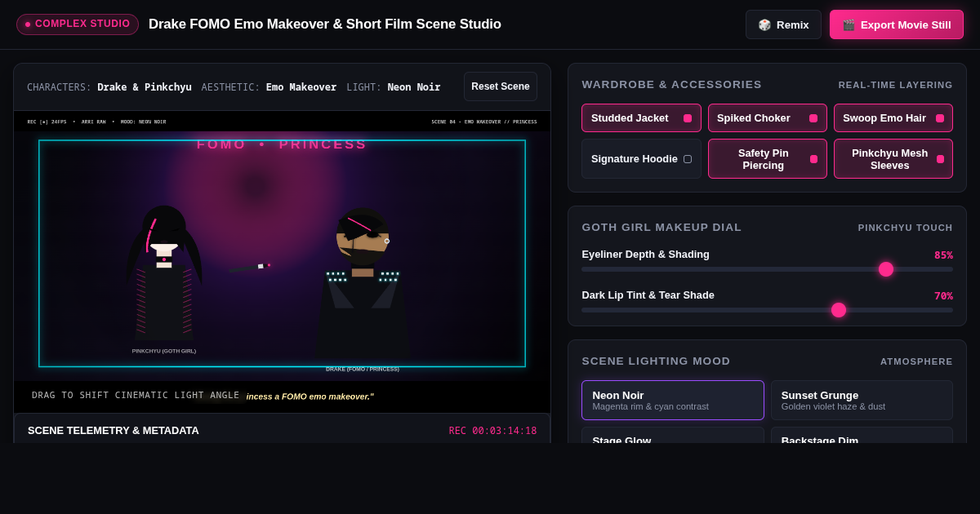Click the Eyeliner Depth & Shading slider handle
This screenshot has width=980, height=514.
point(886,269)
